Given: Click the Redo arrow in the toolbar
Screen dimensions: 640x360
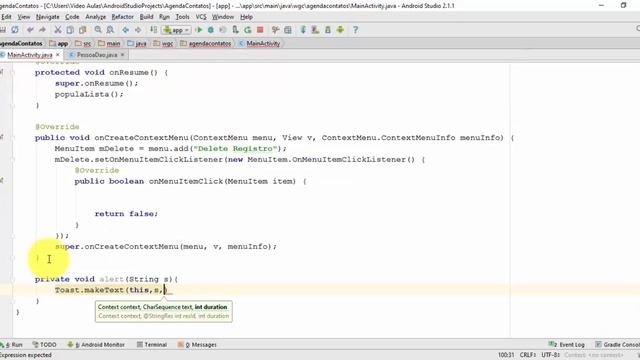Looking at the screenshot, I should coord(42,30).
